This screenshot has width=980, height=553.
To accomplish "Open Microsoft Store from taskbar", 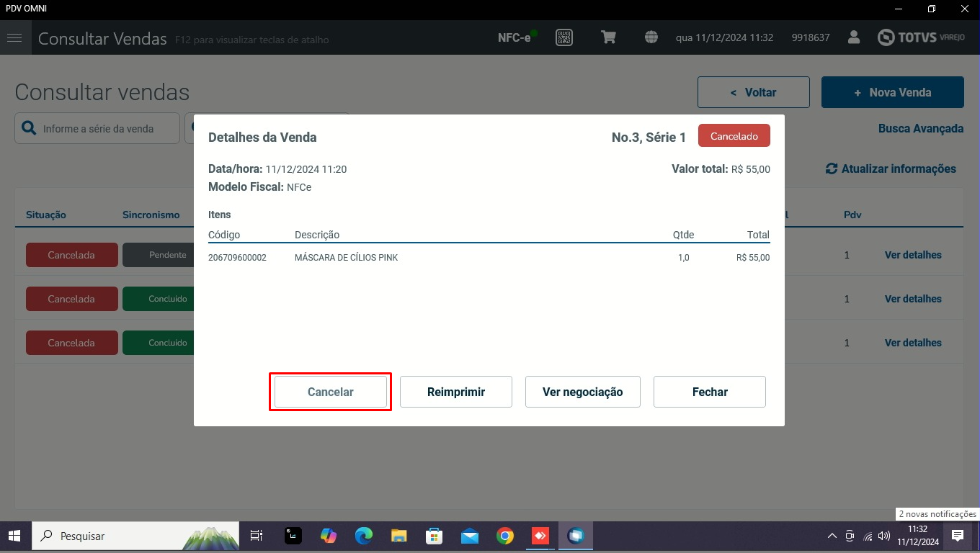I will click(x=435, y=536).
